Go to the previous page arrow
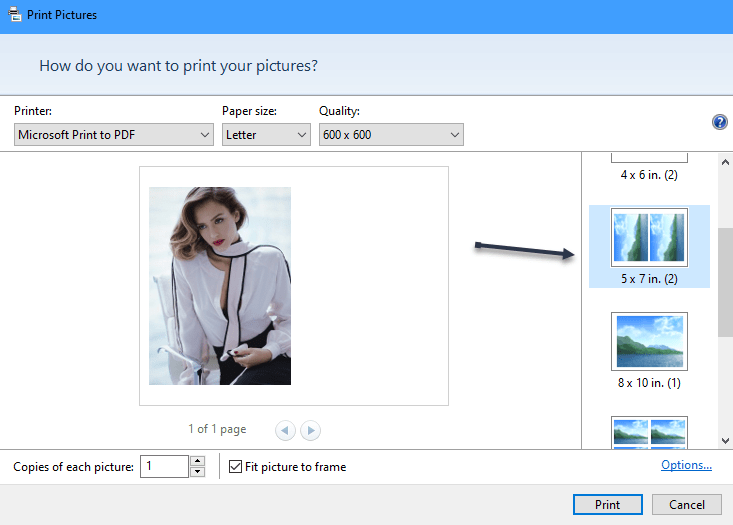The image size is (733, 525). (285, 430)
